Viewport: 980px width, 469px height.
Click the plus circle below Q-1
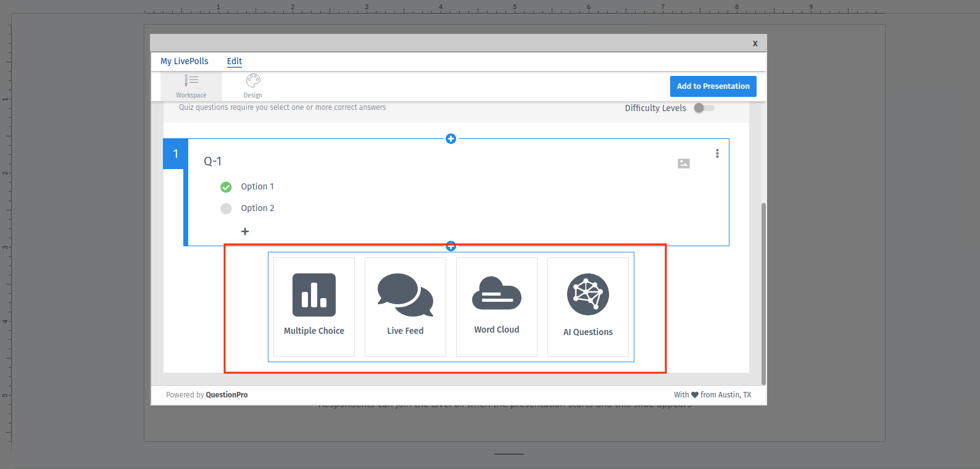click(x=451, y=246)
